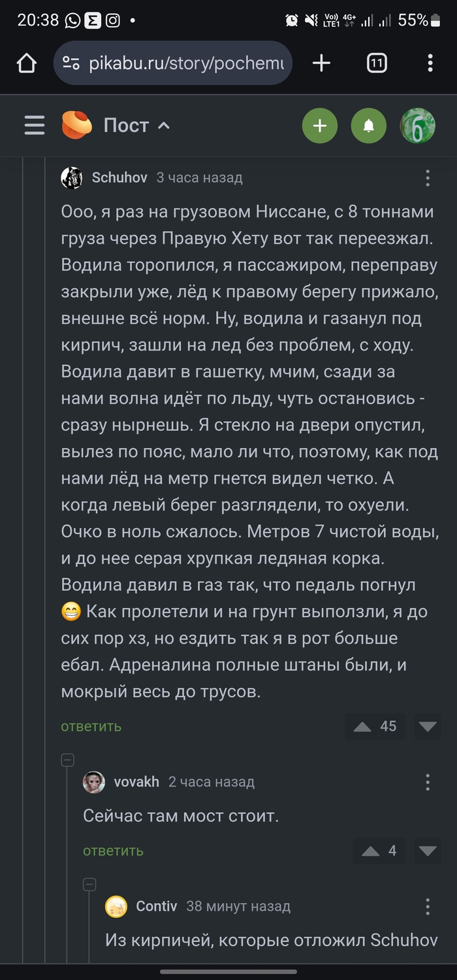457x980 pixels.
Task: Downvote vovakh's comment with the down arrow
Action: [428, 849]
